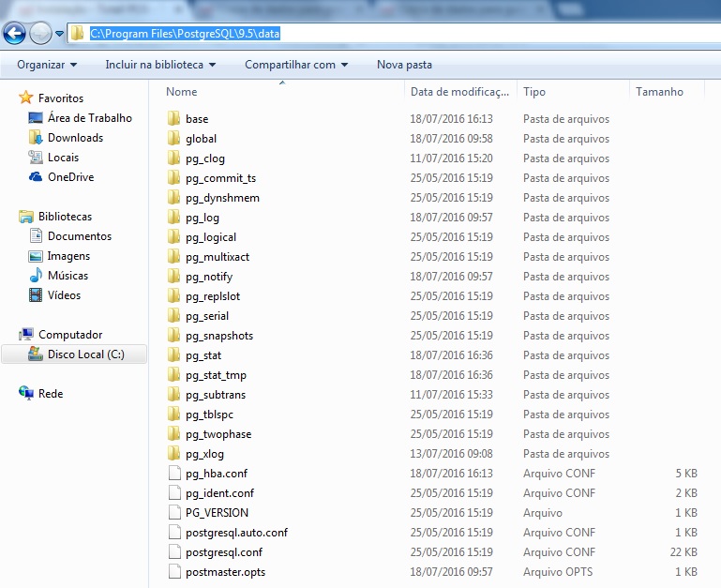Select the pg_ident.conf file name
This screenshot has width=721, height=588.
[x=219, y=493]
